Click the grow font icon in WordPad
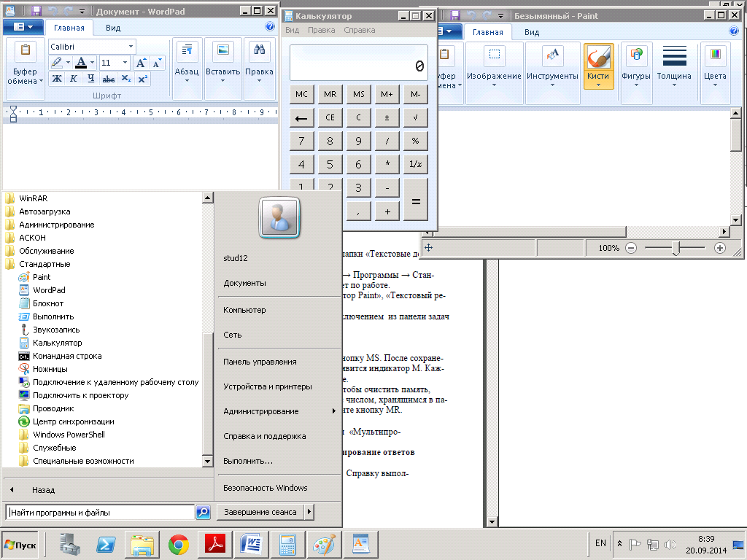This screenshot has height=560, width=747. (x=141, y=63)
